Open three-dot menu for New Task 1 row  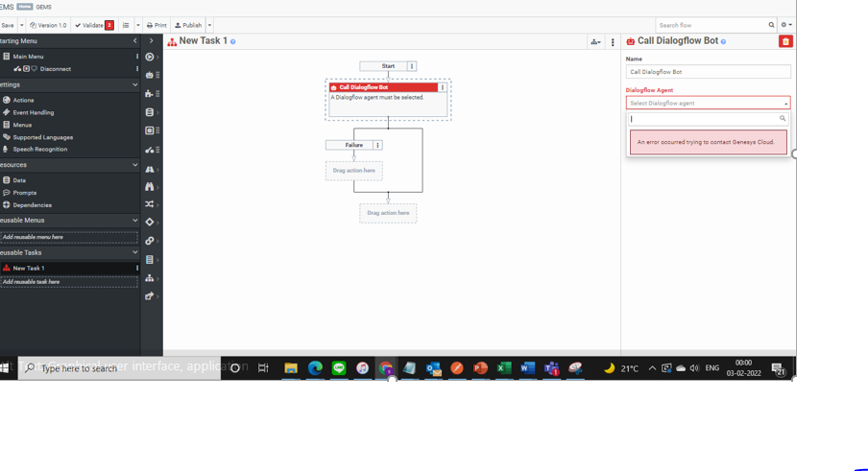(x=136, y=269)
